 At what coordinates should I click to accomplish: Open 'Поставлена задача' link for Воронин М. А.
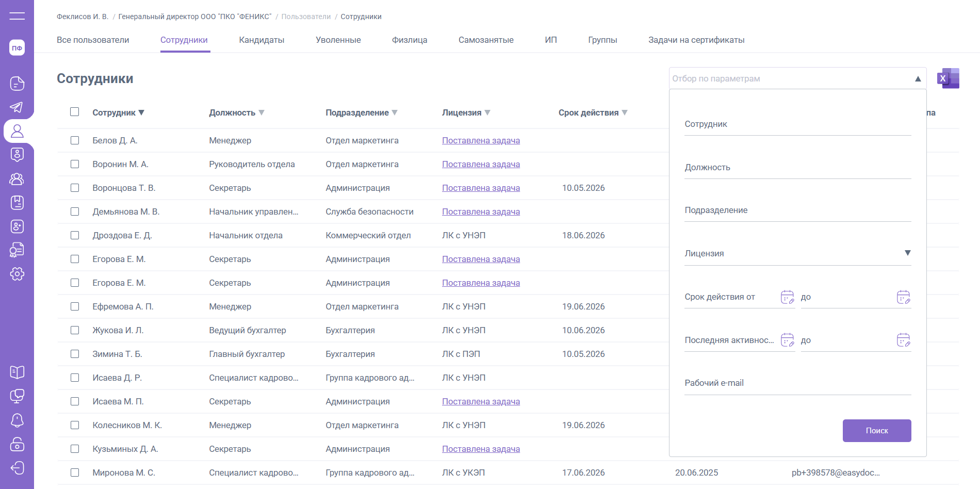click(481, 164)
